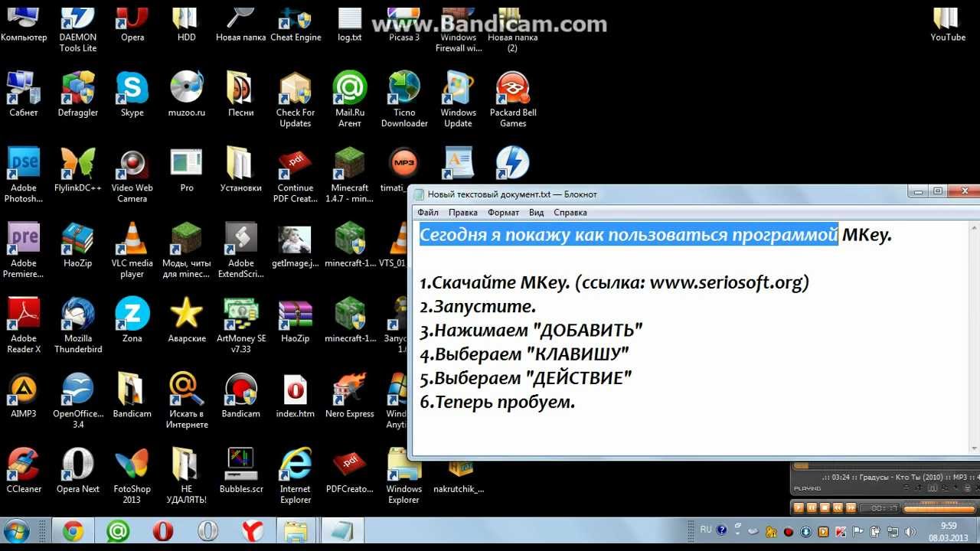The image size is (980, 551).
Task: Click Play in the AIMP mini player
Action: tap(799, 507)
